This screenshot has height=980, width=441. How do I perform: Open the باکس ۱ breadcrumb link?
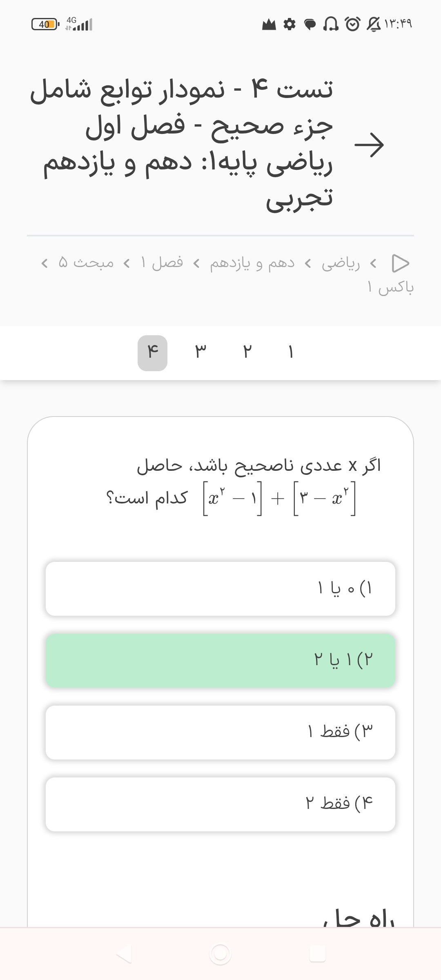(390, 288)
